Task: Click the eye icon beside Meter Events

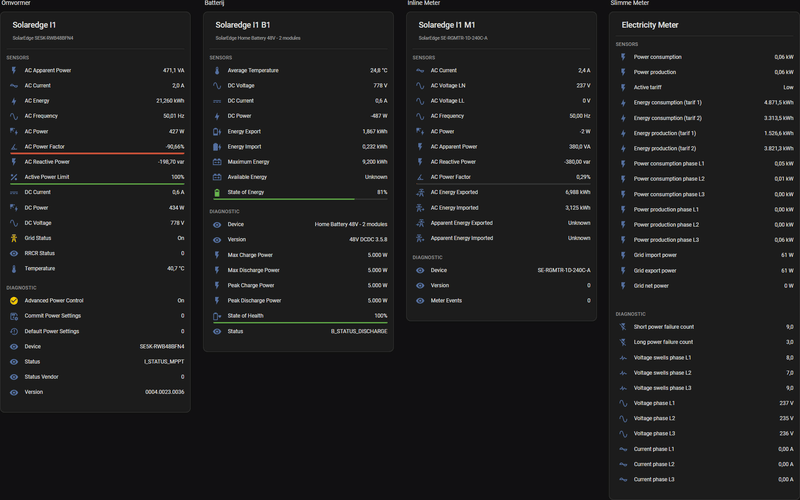Action: click(420, 300)
